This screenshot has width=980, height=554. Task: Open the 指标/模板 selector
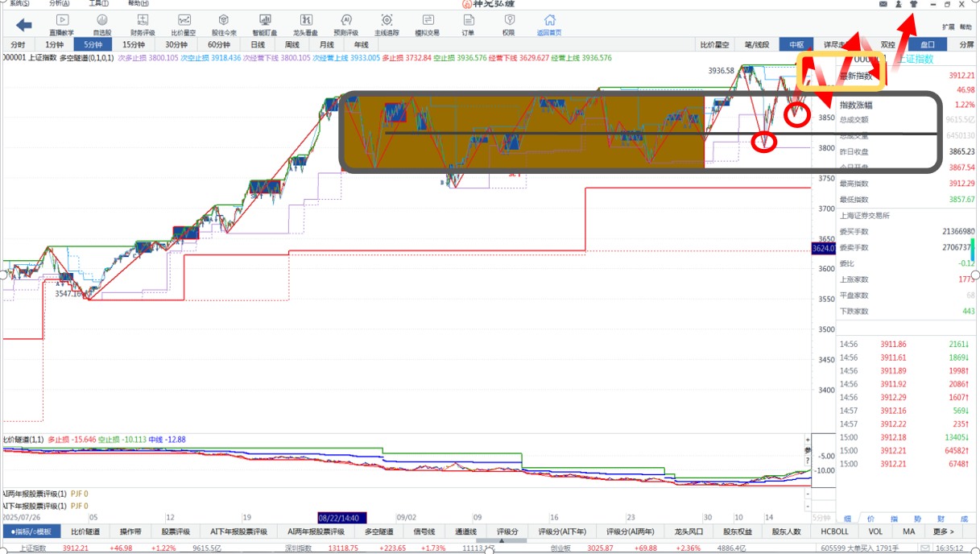point(31,531)
